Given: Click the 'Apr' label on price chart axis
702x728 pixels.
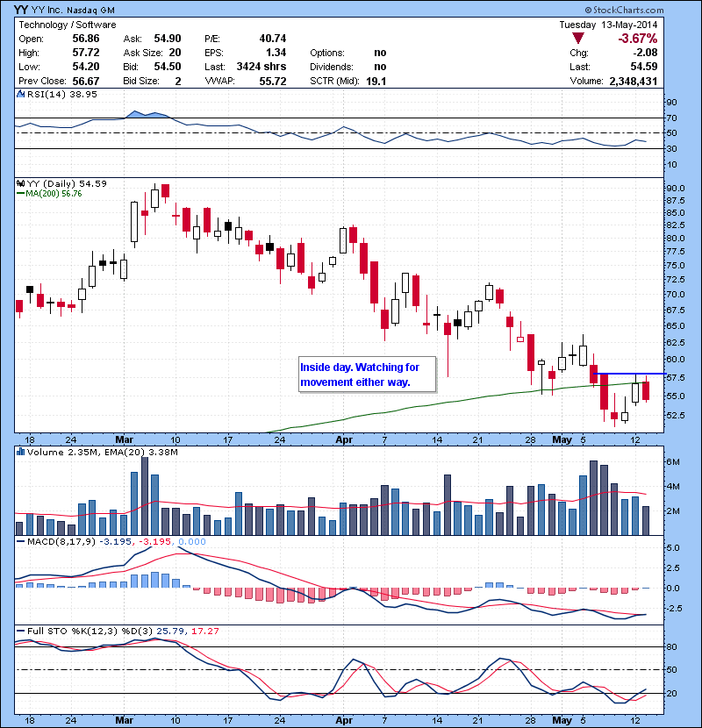Looking at the screenshot, I should [344, 439].
